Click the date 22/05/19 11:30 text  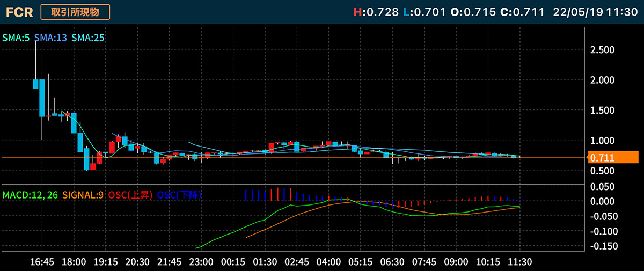(595, 12)
